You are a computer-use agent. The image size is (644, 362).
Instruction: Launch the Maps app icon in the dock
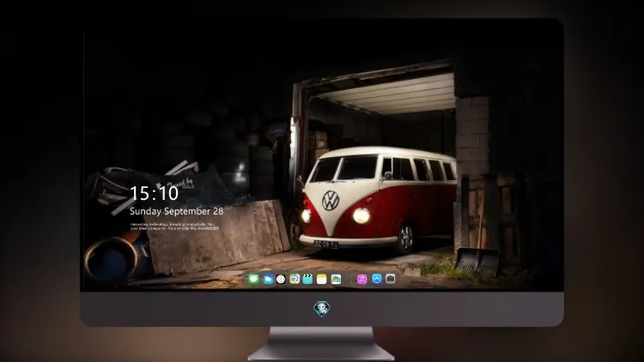(295, 279)
